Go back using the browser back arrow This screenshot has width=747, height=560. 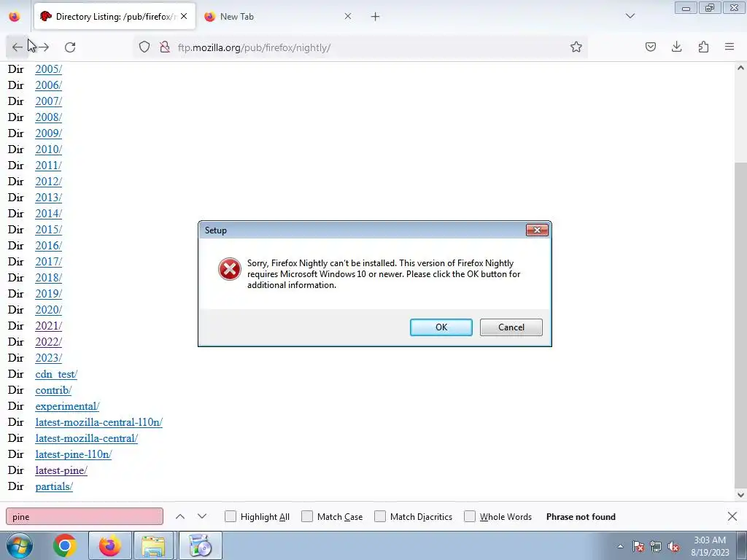[x=18, y=47]
